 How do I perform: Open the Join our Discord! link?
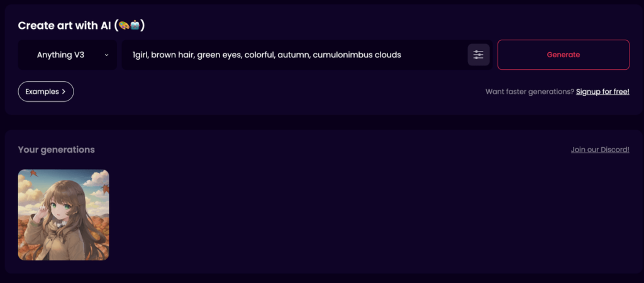tap(600, 150)
